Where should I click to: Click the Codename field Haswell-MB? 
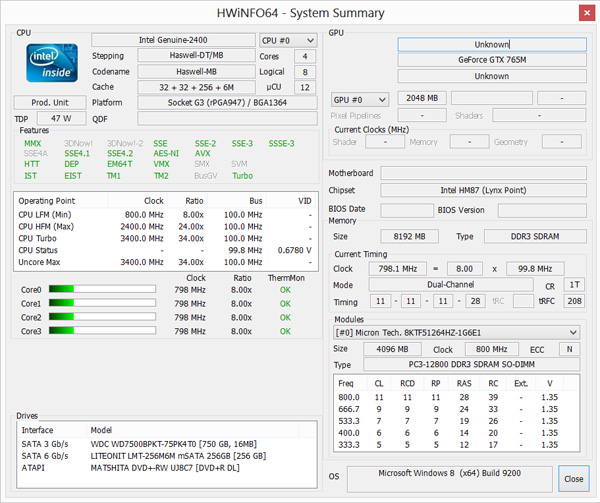click(196, 72)
